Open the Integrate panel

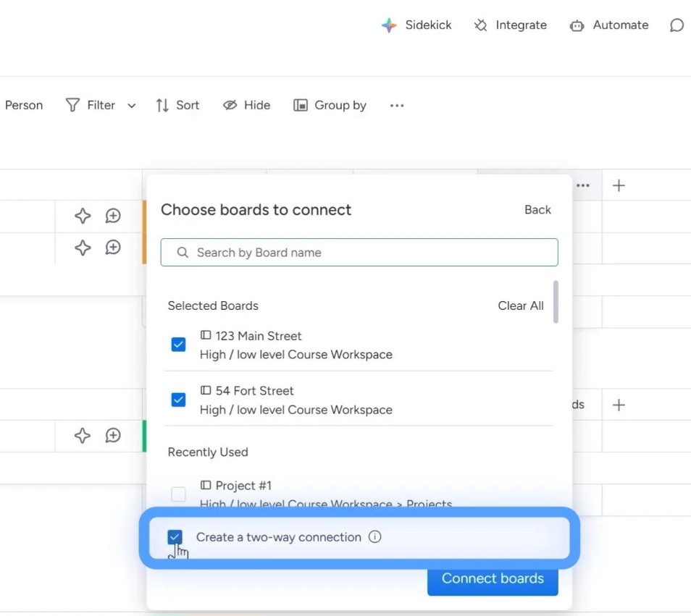coord(511,25)
